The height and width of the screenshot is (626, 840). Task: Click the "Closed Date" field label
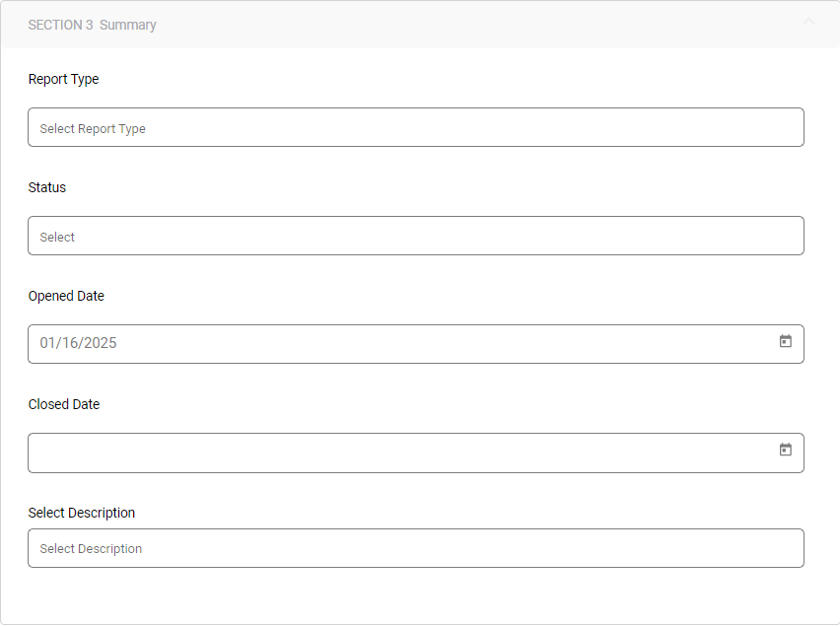(x=64, y=404)
